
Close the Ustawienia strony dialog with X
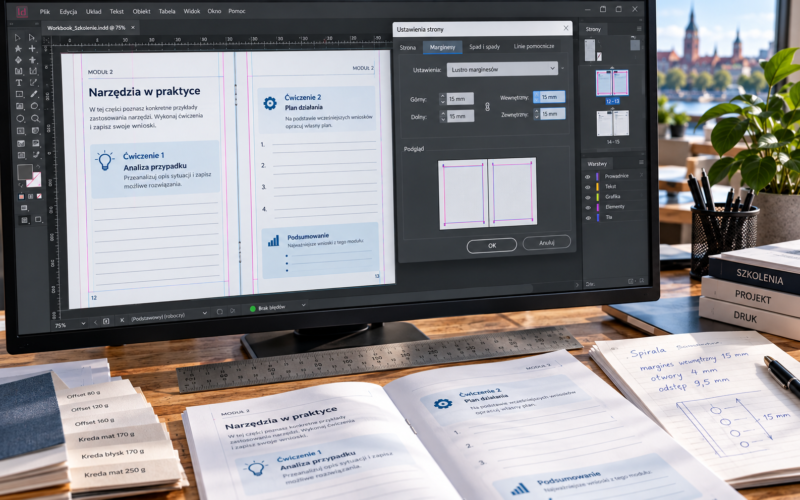click(x=566, y=28)
